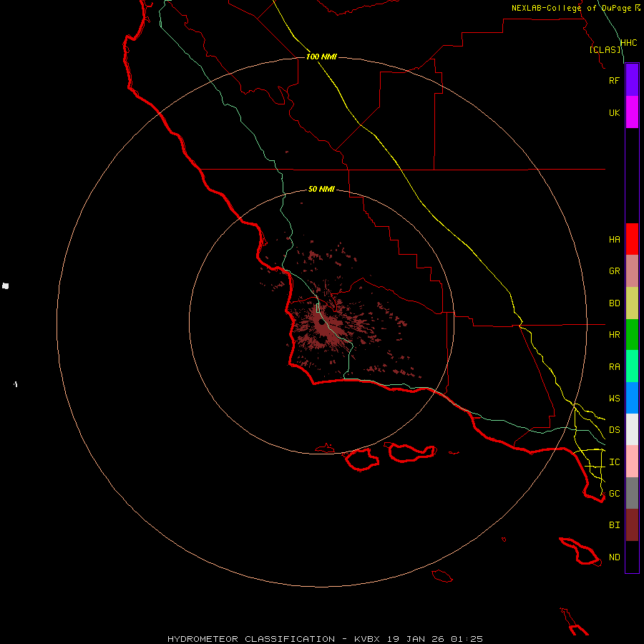
Task: Click the Hydrometeor Classification KVBX title text
Action: (x=325, y=639)
